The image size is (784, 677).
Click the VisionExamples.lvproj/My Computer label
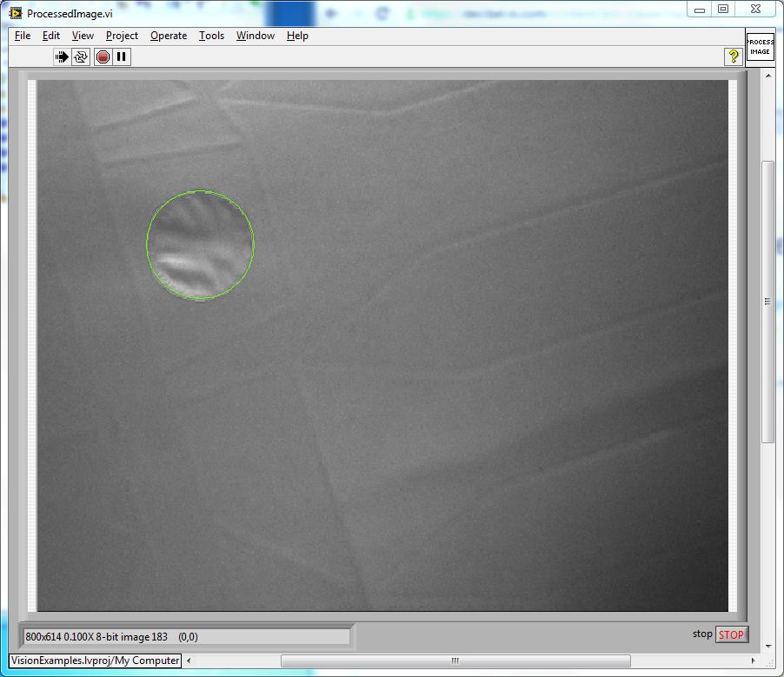(95, 660)
